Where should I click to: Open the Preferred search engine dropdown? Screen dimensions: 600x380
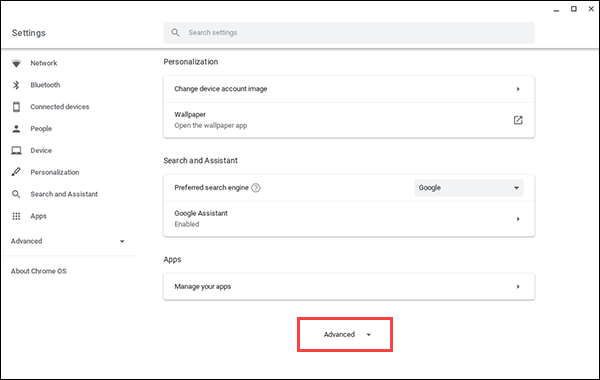click(469, 188)
